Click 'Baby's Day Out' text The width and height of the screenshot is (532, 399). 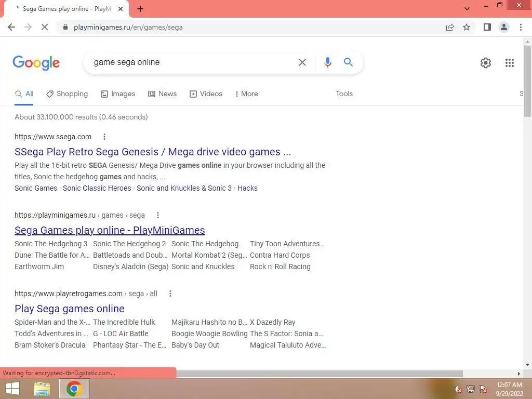coord(195,345)
